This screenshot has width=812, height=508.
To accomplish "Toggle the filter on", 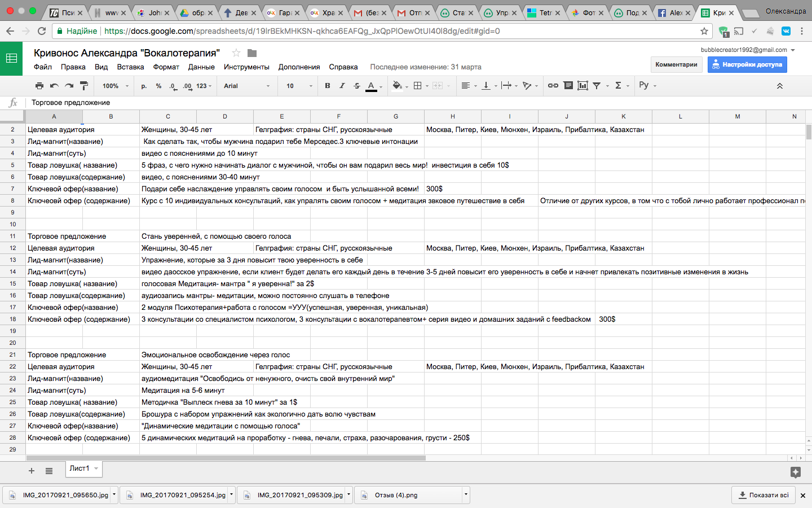I will (597, 86).
